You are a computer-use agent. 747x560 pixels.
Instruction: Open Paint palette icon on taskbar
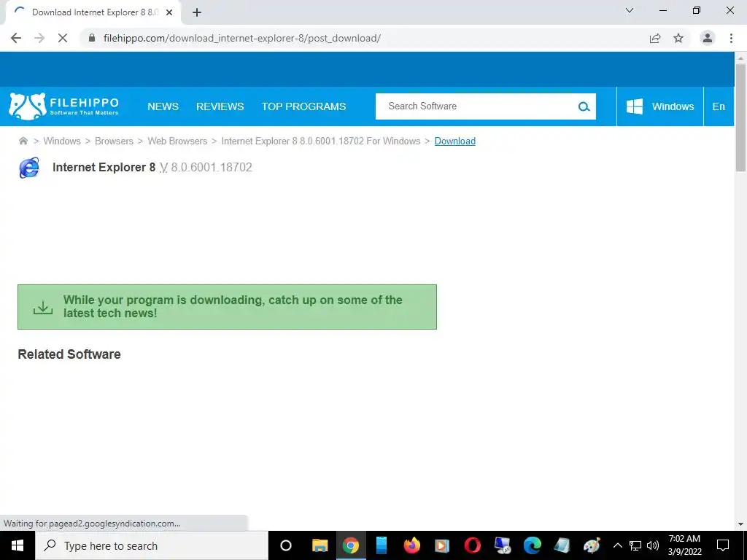point(592,545)
